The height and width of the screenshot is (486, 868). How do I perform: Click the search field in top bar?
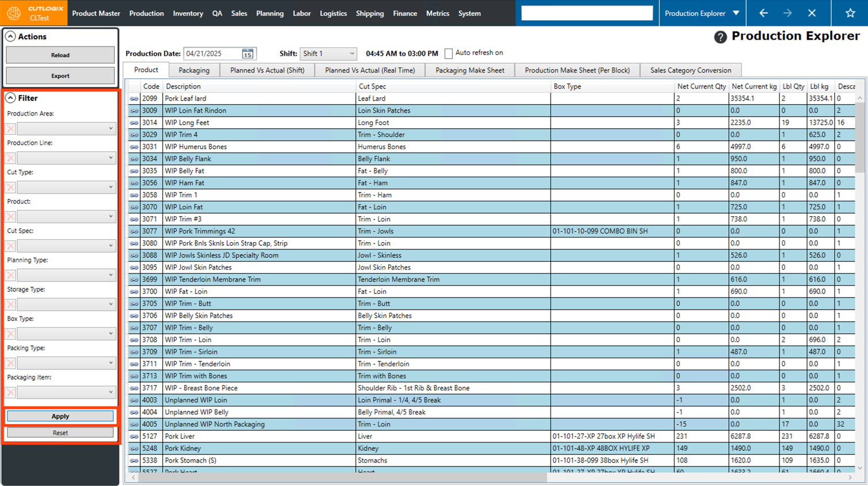[587, 13]
